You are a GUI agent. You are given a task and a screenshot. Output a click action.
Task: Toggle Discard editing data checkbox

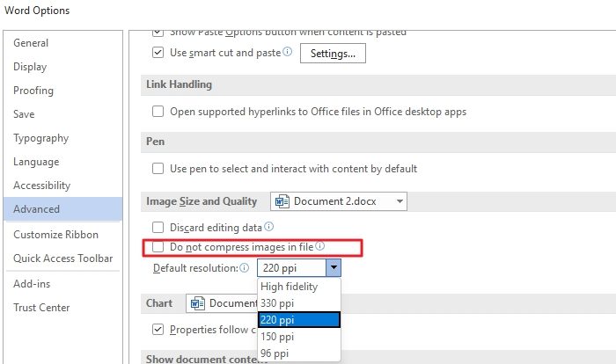tap(158, 227)
